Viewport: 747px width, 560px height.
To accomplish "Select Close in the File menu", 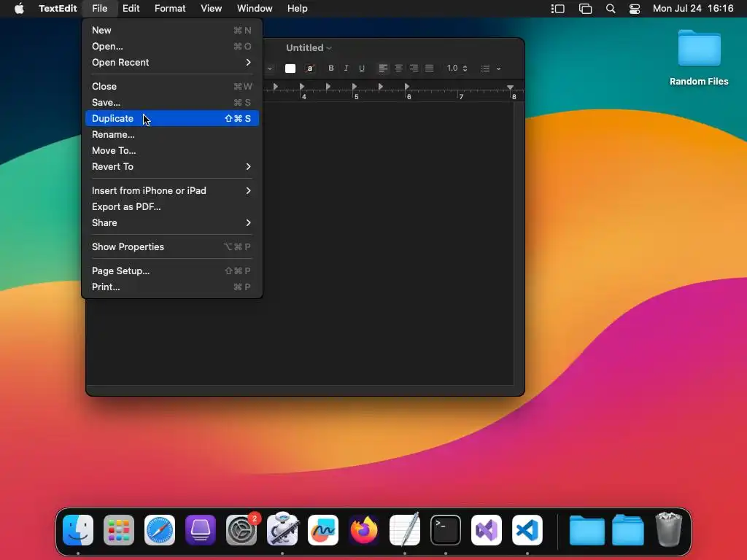I will point(172,86).
